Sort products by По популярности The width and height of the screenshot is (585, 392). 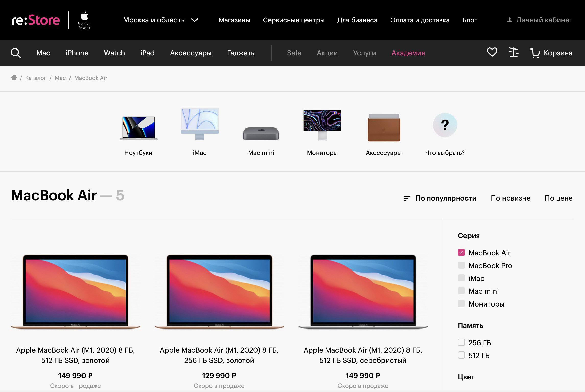click(446, 198)
